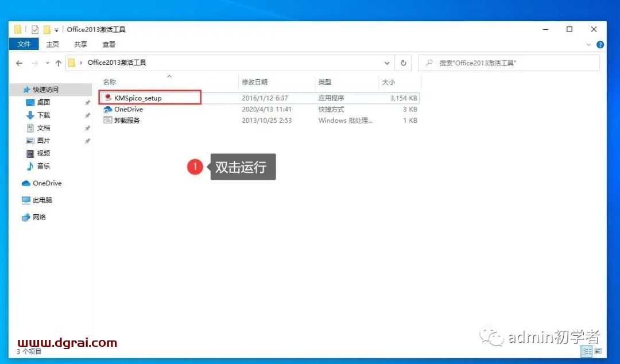The image size is (620, 364).
Task: Sort by the 大小 column header
Action: click(x=388, y=82)
